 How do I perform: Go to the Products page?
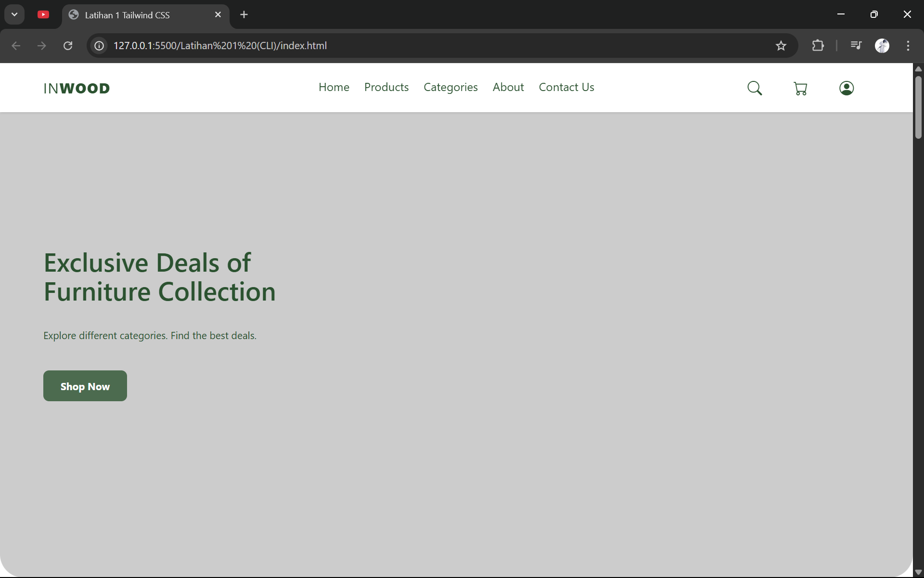pos(386,87)
